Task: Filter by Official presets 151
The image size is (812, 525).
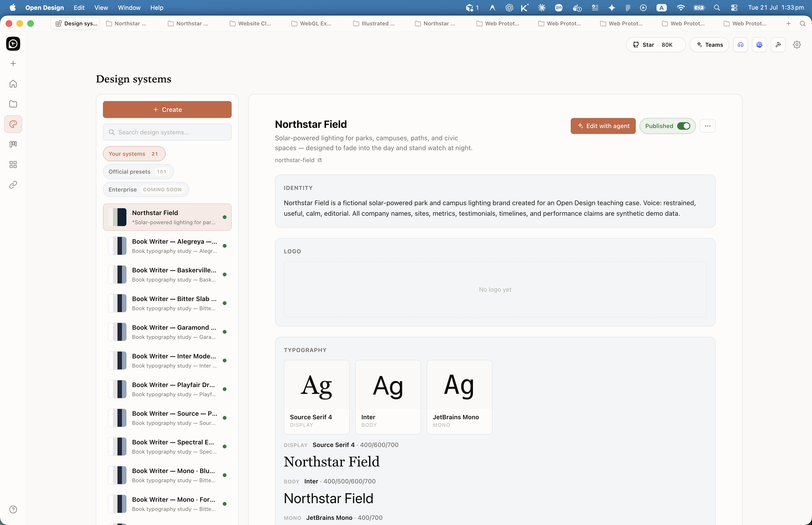Action: [x=138, y=172]
